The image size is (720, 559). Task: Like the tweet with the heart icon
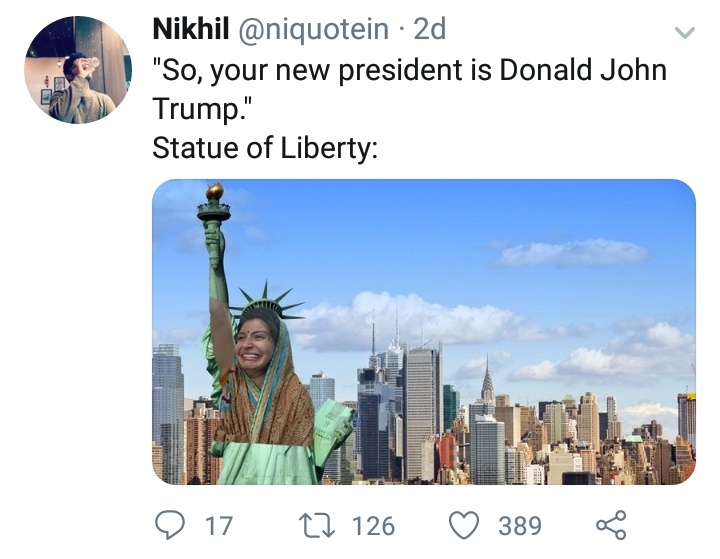(x=464, y=525)
